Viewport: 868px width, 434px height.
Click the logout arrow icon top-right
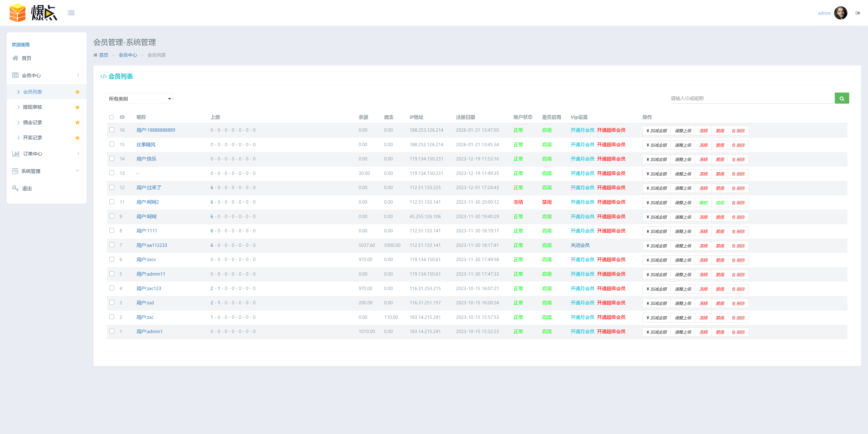[858, 13]
